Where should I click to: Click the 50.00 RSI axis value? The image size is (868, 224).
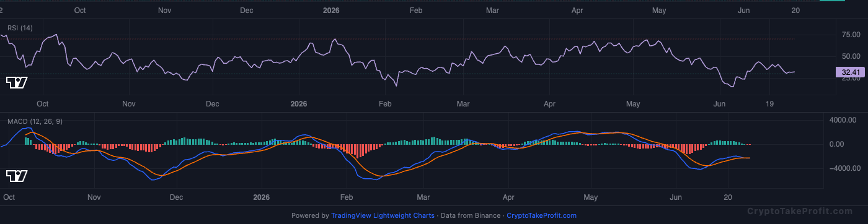(x=851, y=56)
